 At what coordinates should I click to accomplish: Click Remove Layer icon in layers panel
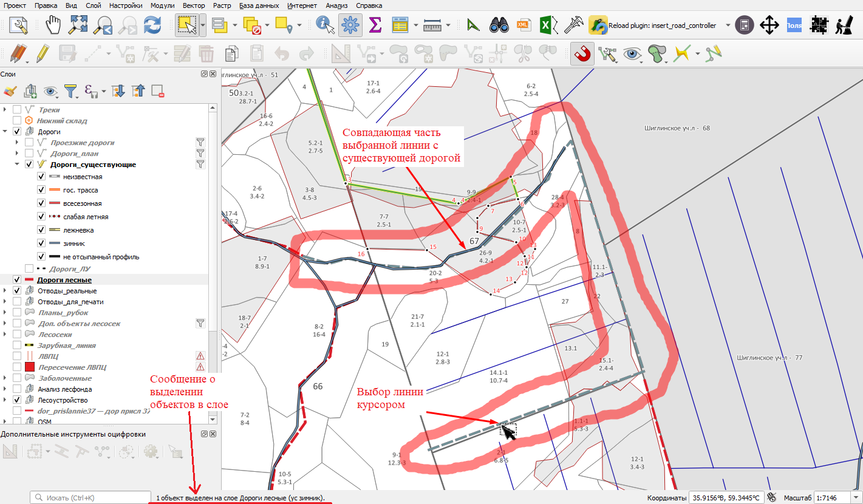point(158,92)
